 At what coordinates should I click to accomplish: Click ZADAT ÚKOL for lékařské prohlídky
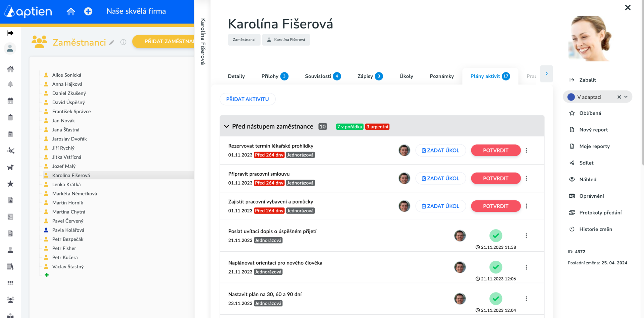pos(440,150)
